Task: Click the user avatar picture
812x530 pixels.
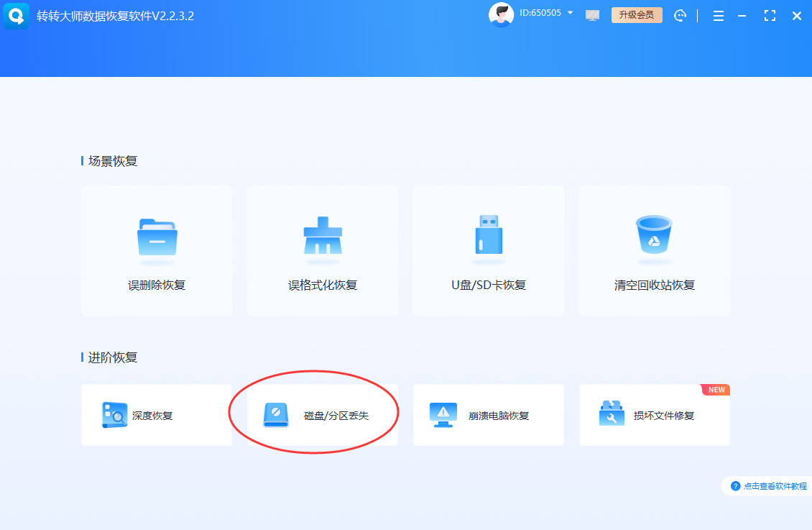Action: [x=501, y=14]
